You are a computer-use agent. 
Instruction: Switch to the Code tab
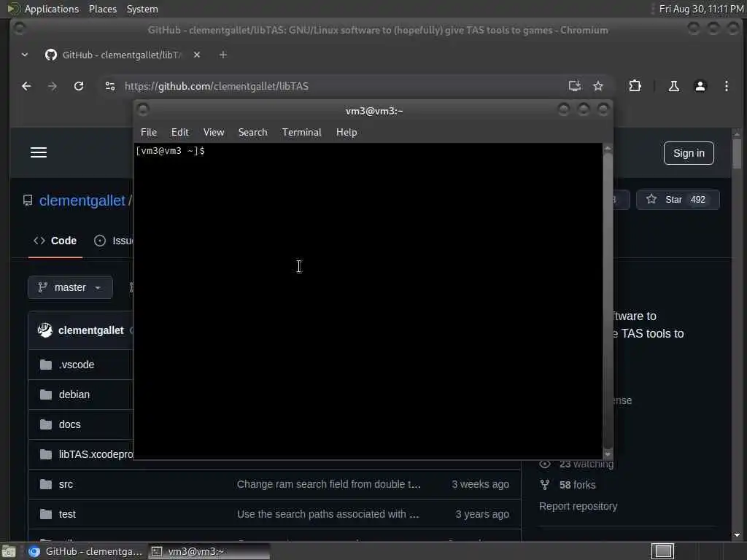55,241
